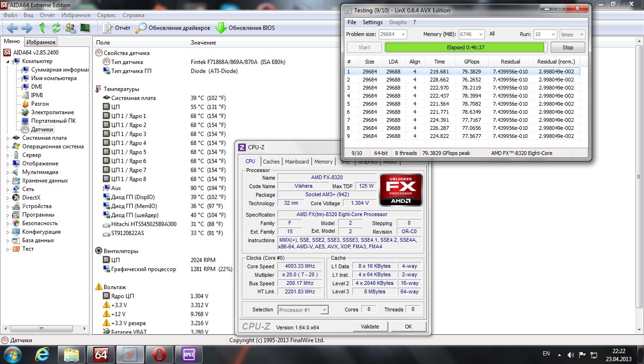Open Internet Explorer from the taskbar
This screenshot has height=364, width=644.
[43, 354]
